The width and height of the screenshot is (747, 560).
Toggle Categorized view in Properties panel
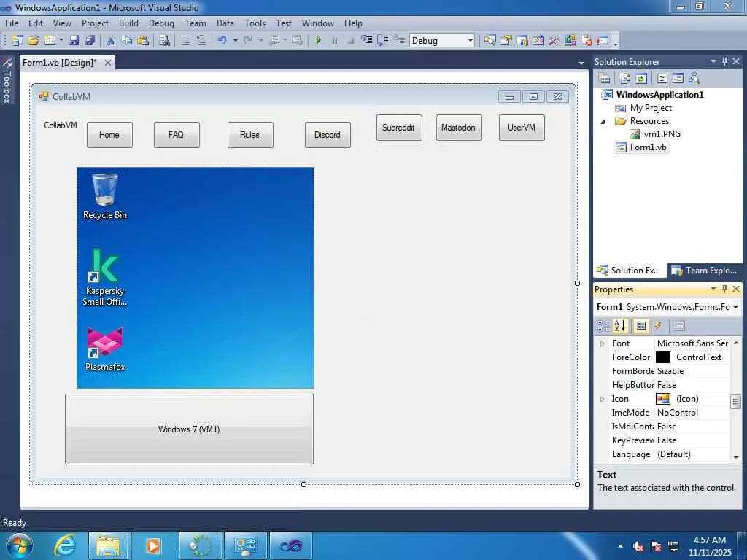[603, 326]
